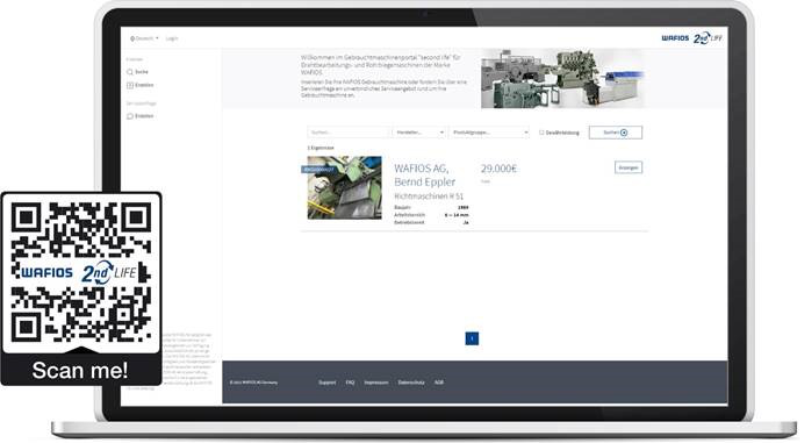Click the Login link in header
Screen dimensions: 800x443
(172, 38)
